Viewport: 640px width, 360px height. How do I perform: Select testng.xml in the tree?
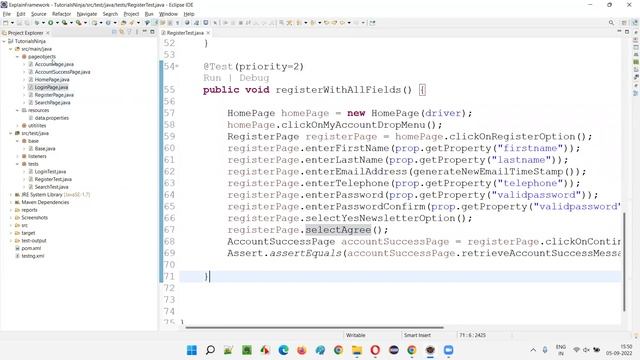[x=32, y=256]
